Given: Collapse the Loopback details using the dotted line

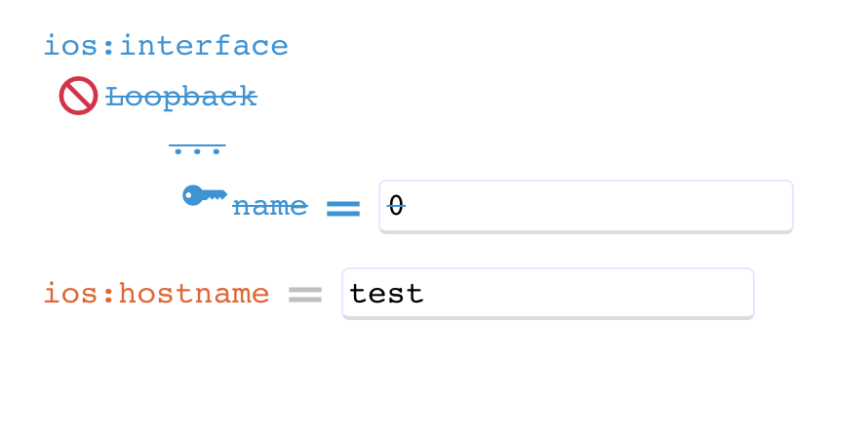Looking at the screenshot, I should 197,148.
